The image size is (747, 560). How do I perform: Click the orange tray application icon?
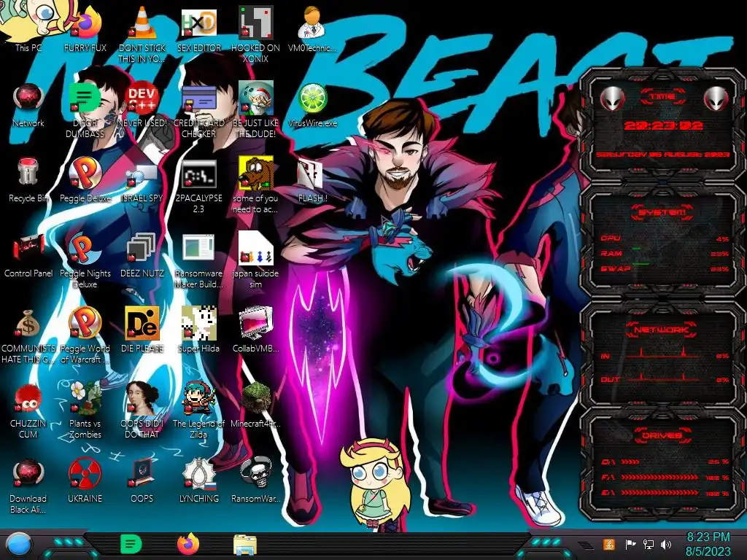point(609,544)
